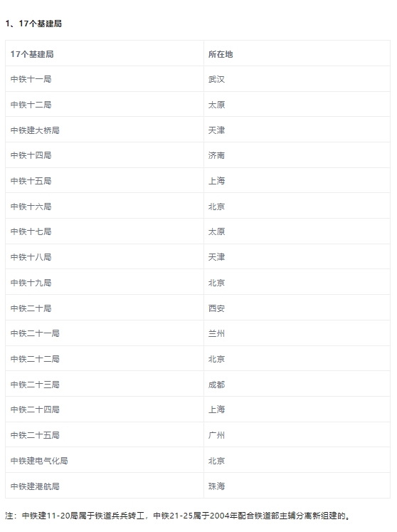The height and width of the screenshot is (532, 397).
Task: Click the 济南 location cell
Action: (x=297, y=155)
